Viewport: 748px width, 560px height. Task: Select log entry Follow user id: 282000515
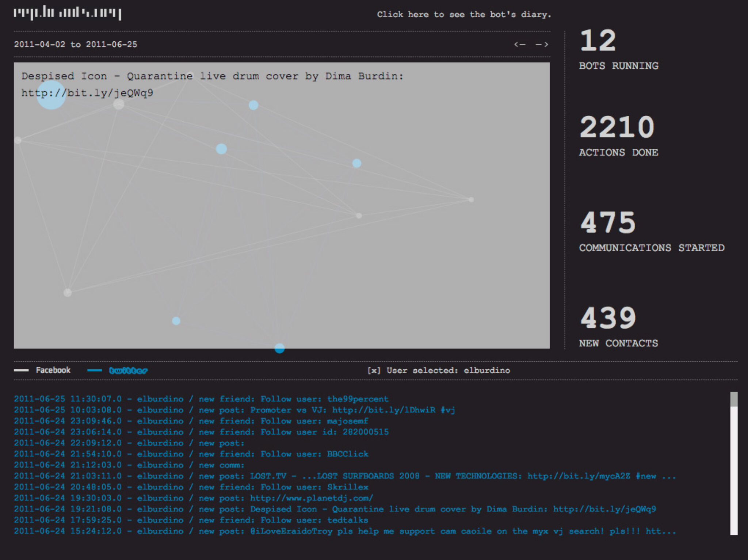pos(201,432)
